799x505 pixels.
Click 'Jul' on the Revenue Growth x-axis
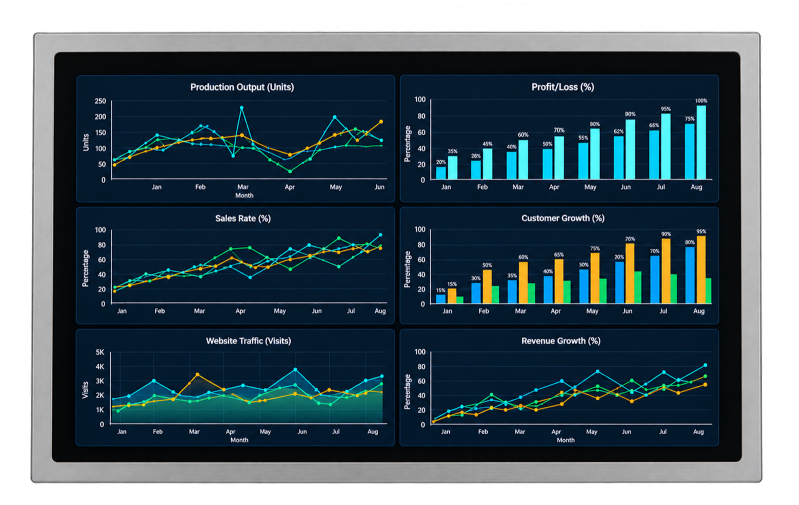tap(663, 432)
